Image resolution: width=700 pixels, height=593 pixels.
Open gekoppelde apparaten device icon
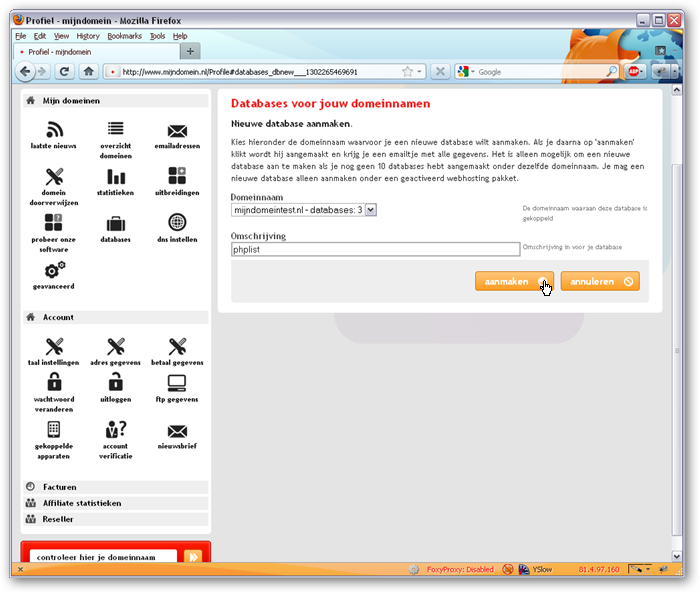54,430
